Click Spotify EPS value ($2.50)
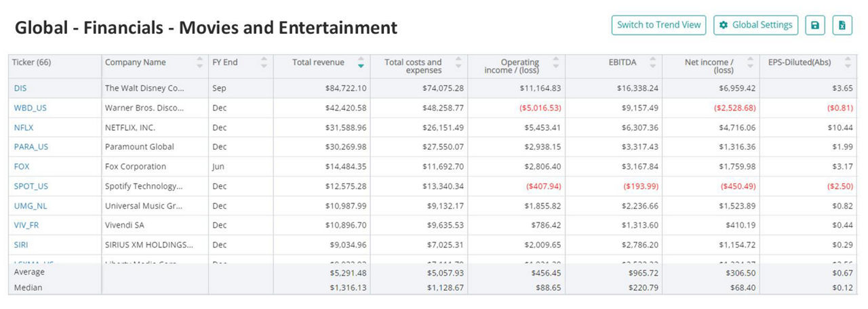868x309 pixels. click(840, 186)
